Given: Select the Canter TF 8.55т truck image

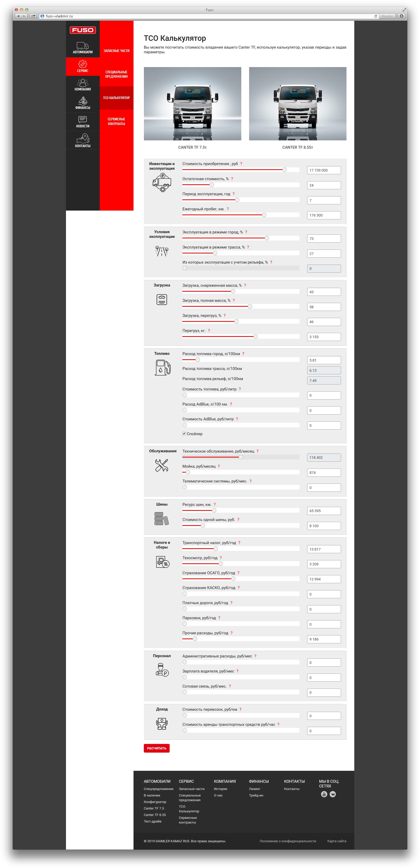Looking at the screenshot, I should point(297,104).
